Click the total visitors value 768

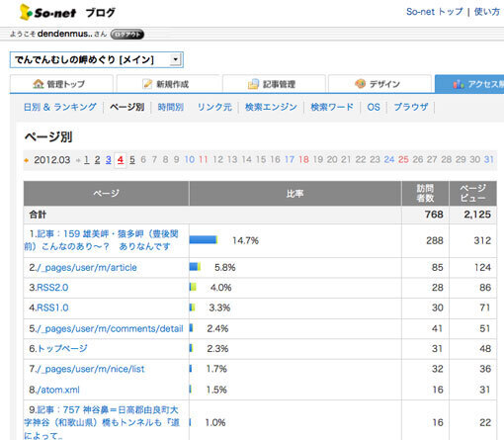(434, 215)
